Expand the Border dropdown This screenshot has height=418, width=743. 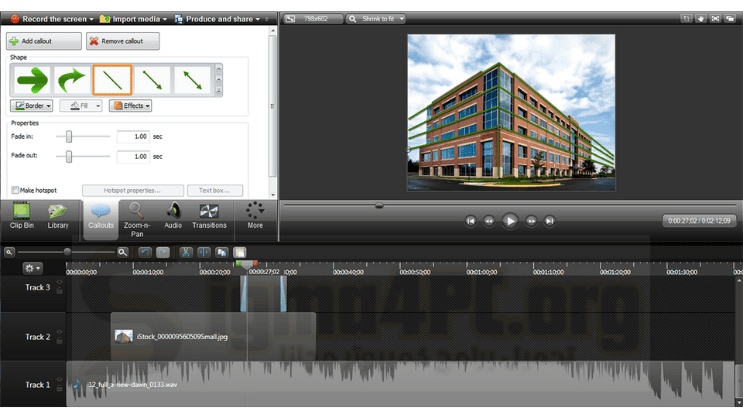click(31, 106)
